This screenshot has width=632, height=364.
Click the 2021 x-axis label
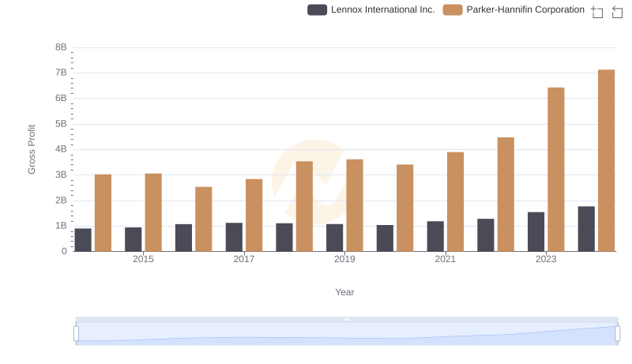tap(446, 259)
